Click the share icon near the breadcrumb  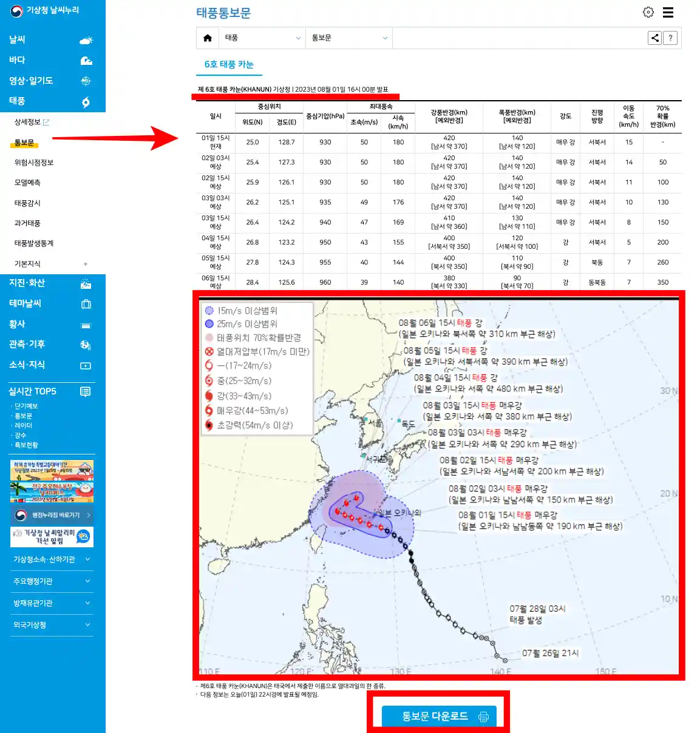(x=654, y=38)
